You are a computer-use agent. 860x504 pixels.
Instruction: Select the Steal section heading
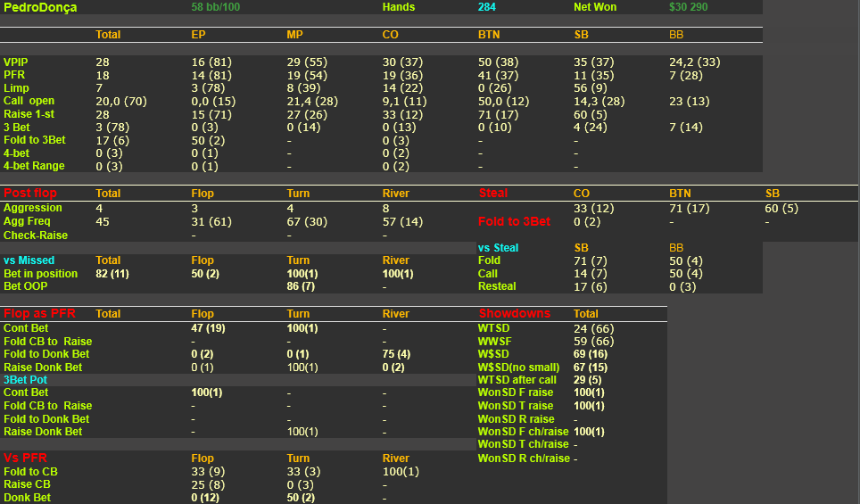click(493, 193)
